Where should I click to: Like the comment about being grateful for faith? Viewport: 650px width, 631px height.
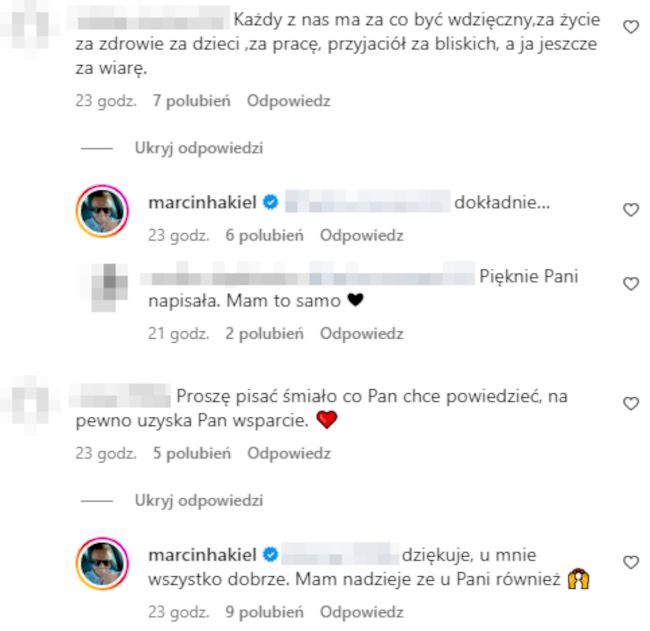(x=631, y=27)
